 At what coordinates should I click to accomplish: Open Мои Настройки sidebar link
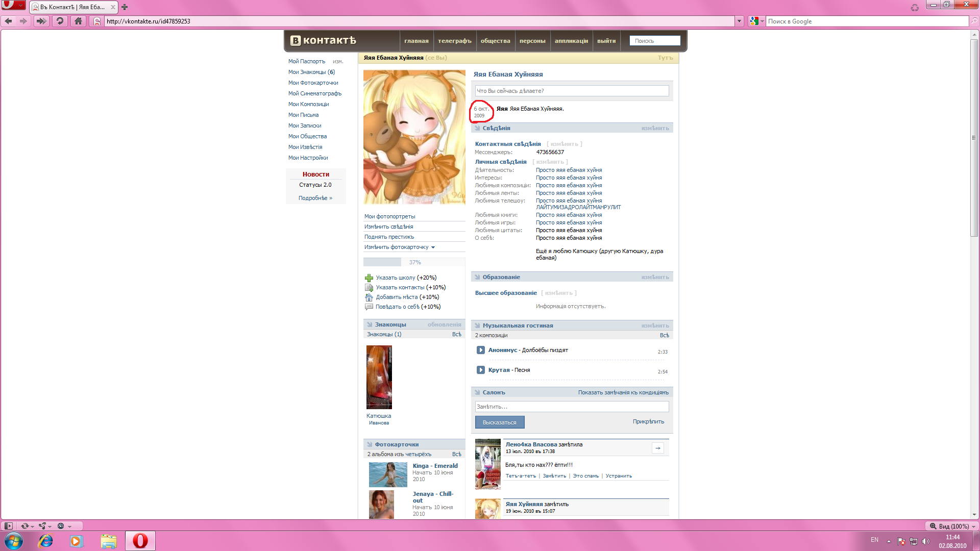pyautogui.click(x=308, y=158)
